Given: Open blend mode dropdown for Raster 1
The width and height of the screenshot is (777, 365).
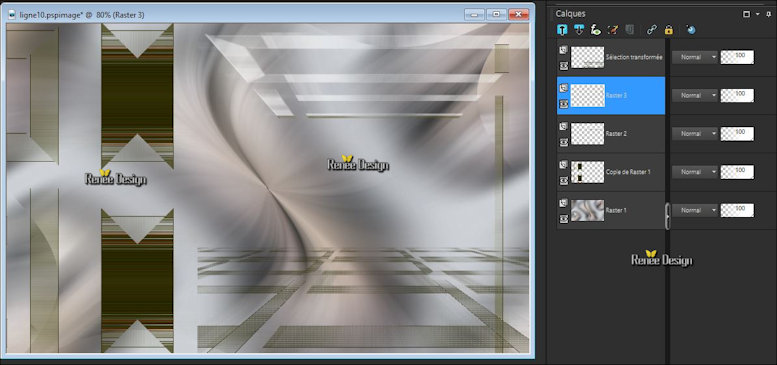Looking at the screenshot, I should pos(695,210).
